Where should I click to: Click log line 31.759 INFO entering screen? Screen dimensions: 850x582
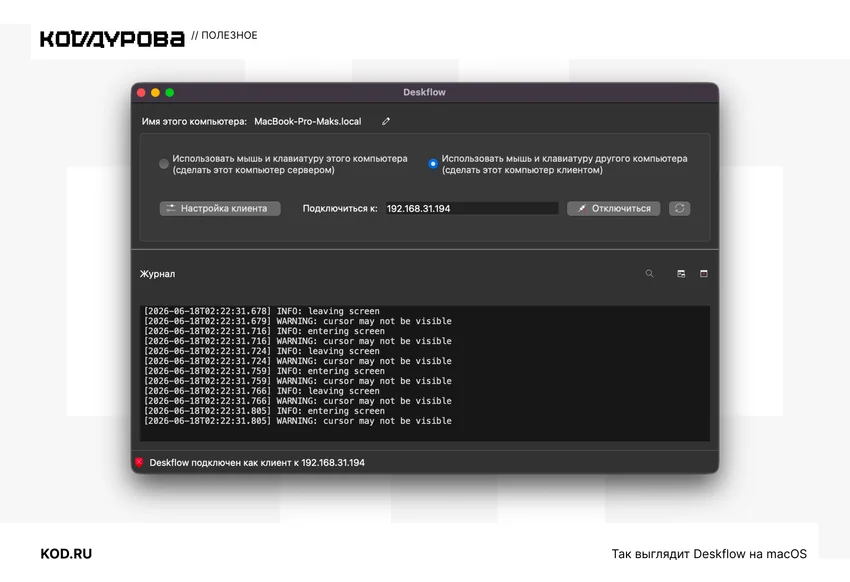click(264, 371)
